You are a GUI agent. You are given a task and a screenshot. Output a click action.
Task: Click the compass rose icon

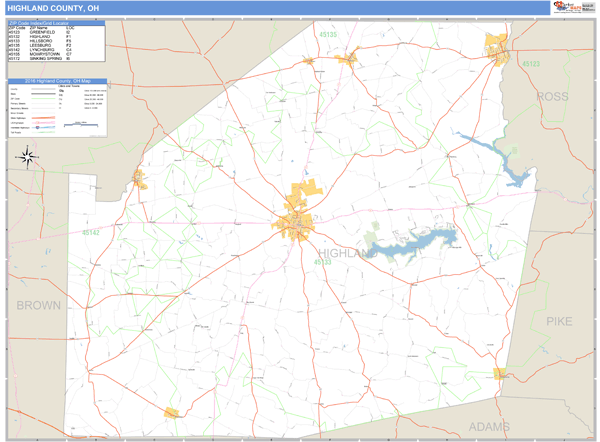pyautogui.click(x=27, y=155)
